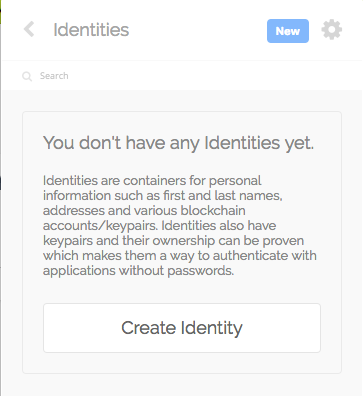Screen dimensions: 363x396
Task: Click the Identities page title
Action: [91, 30]
